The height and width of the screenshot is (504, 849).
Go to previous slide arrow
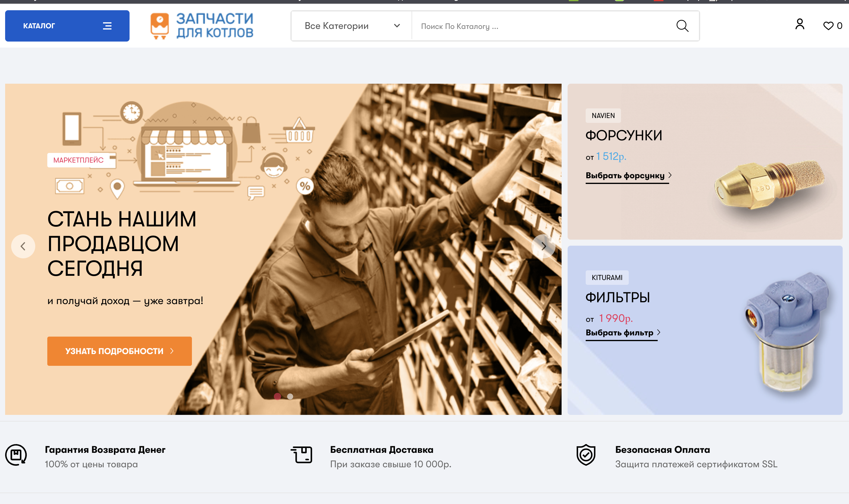point(23,246)
